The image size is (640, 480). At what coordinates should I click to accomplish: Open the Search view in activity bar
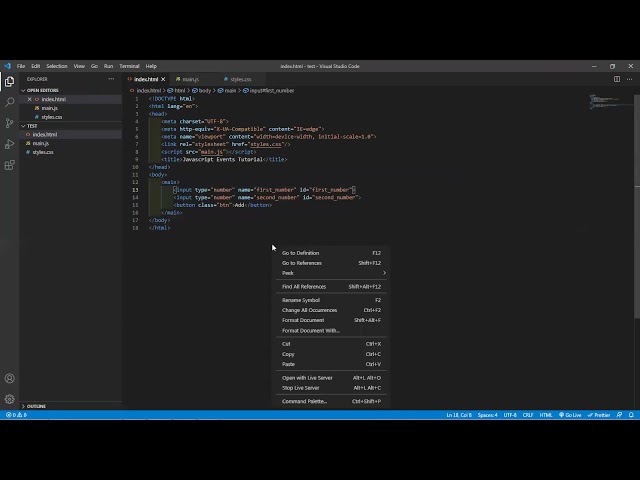[x=9, y=102]
